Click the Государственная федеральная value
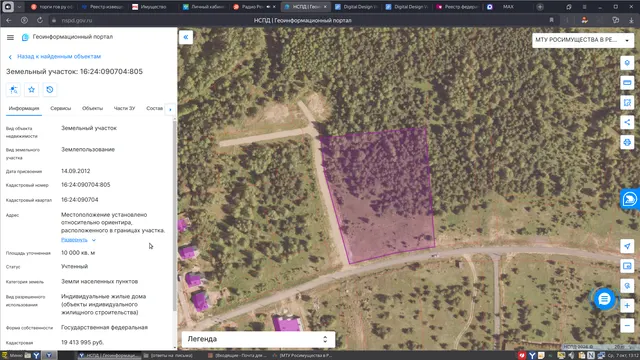 pyautogui.click(x=104, y=327)
